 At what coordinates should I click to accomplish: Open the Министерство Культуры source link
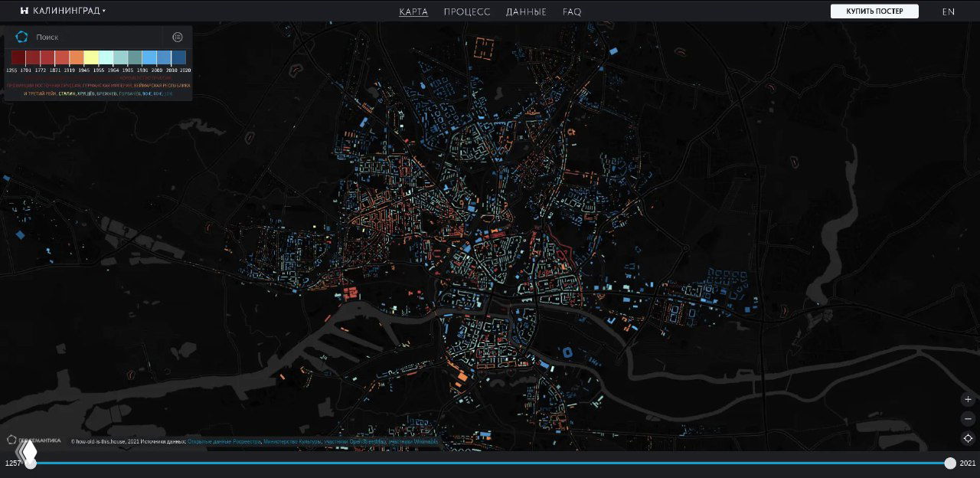tap(292, 442)
